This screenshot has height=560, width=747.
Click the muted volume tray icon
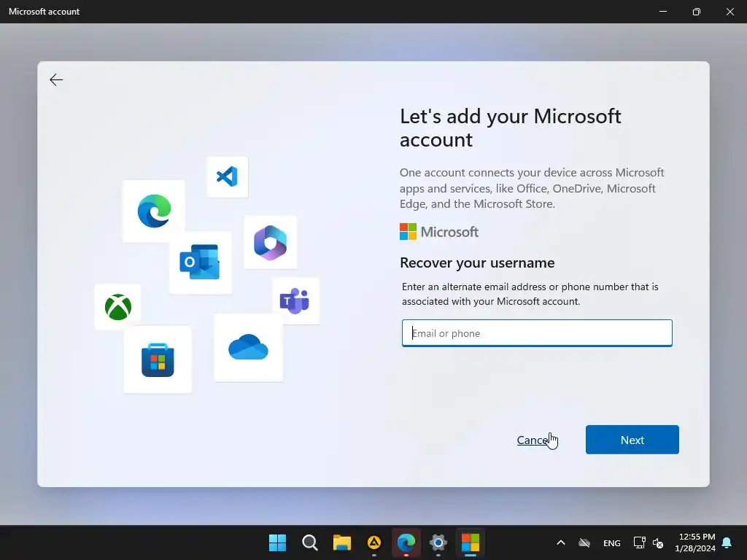point(658,542)
